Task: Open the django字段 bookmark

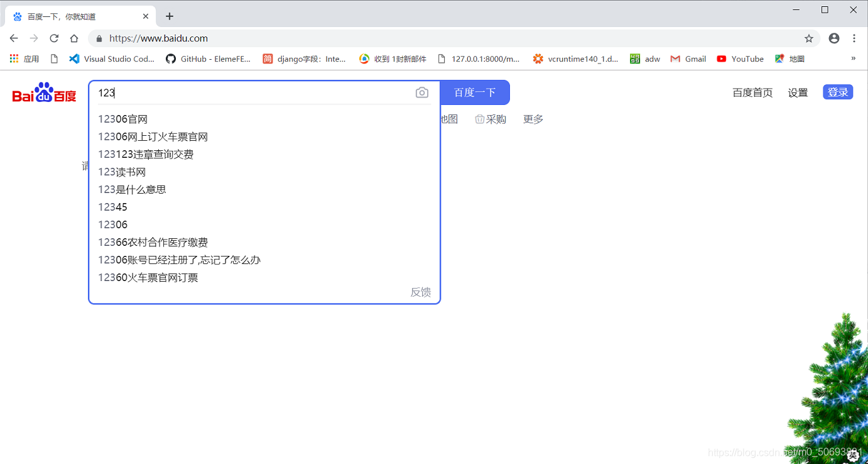Action: tap(305, 58)
